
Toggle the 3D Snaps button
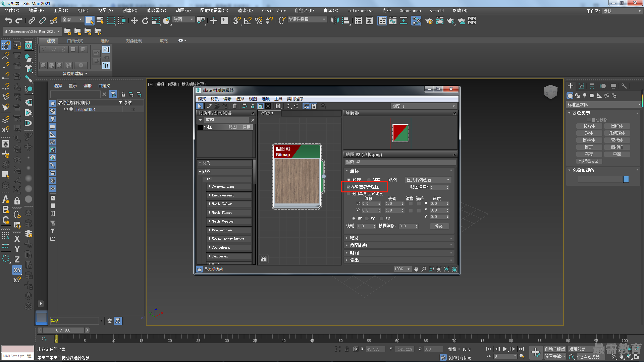pos(237,21)
